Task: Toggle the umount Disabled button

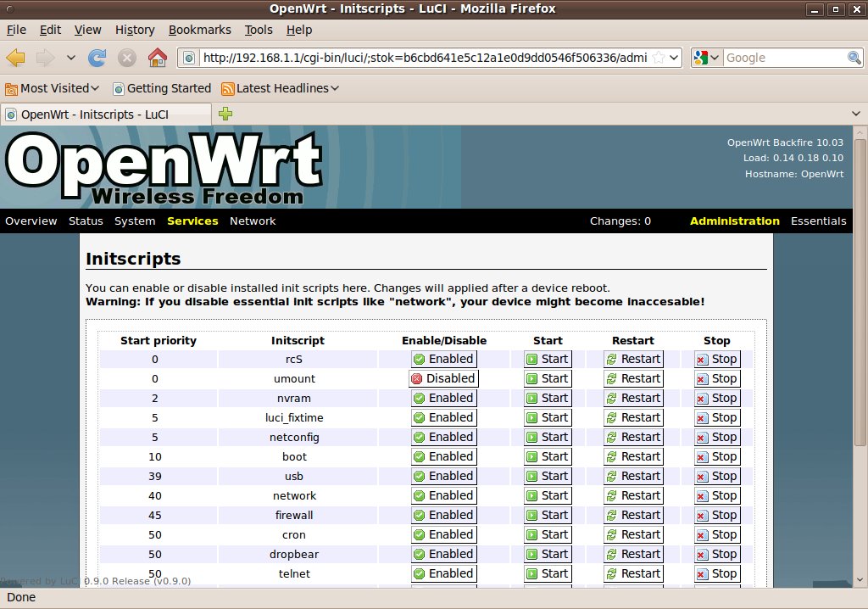Action: coord(443,378)
